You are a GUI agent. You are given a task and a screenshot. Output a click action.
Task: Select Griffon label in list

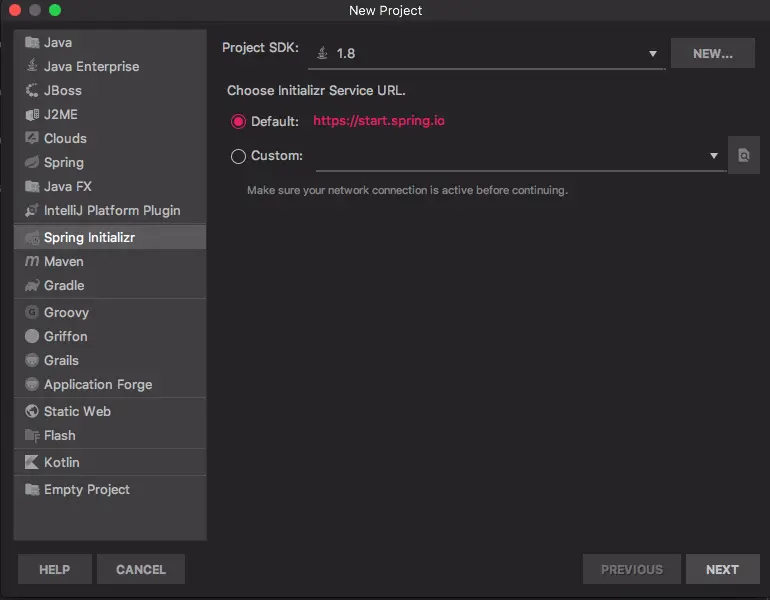point(66,336)
